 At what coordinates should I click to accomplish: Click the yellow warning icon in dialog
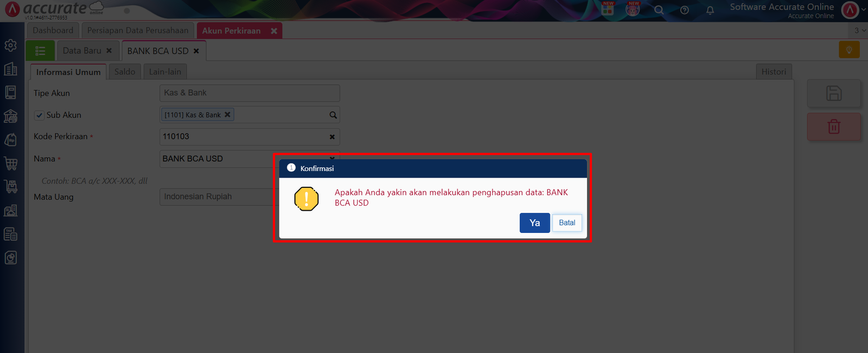click(x=307, y=199)
